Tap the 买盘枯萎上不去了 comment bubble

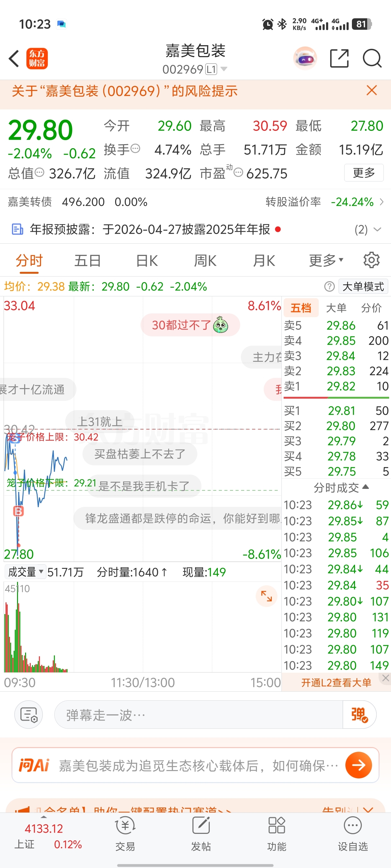140,454
